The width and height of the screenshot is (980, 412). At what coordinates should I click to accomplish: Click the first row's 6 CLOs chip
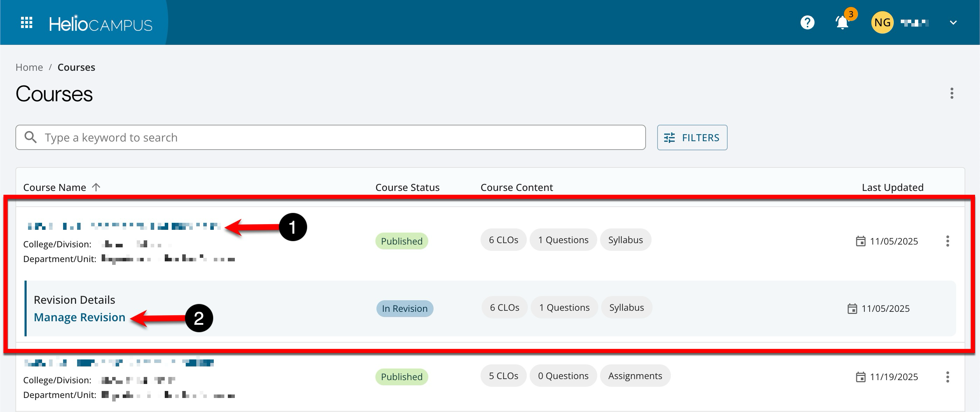[503, 240]
